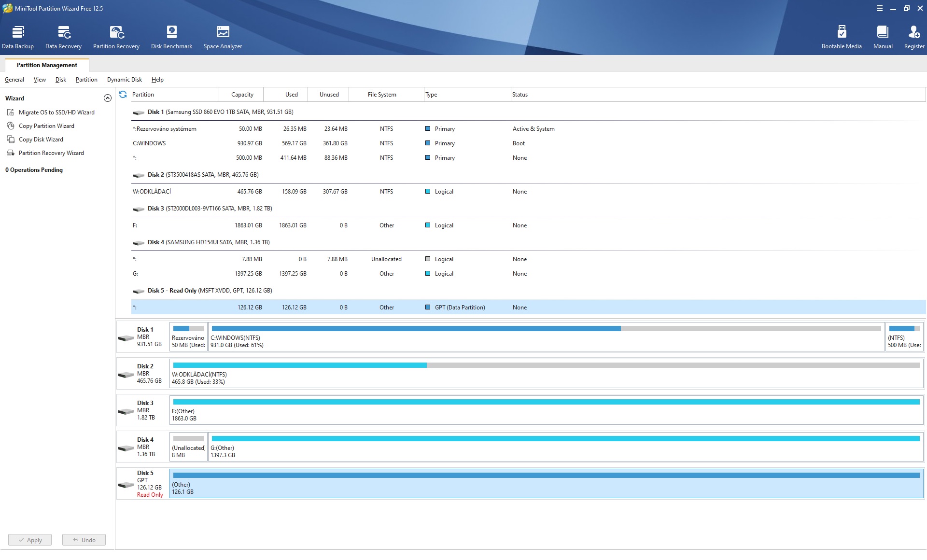Refresh the partition list

point(123,95)
